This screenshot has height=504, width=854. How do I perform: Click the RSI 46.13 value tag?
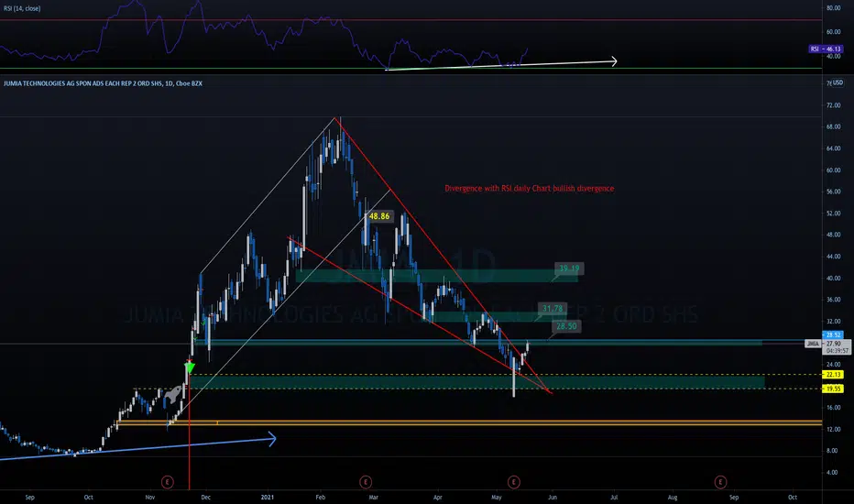(x=826, y=49)
